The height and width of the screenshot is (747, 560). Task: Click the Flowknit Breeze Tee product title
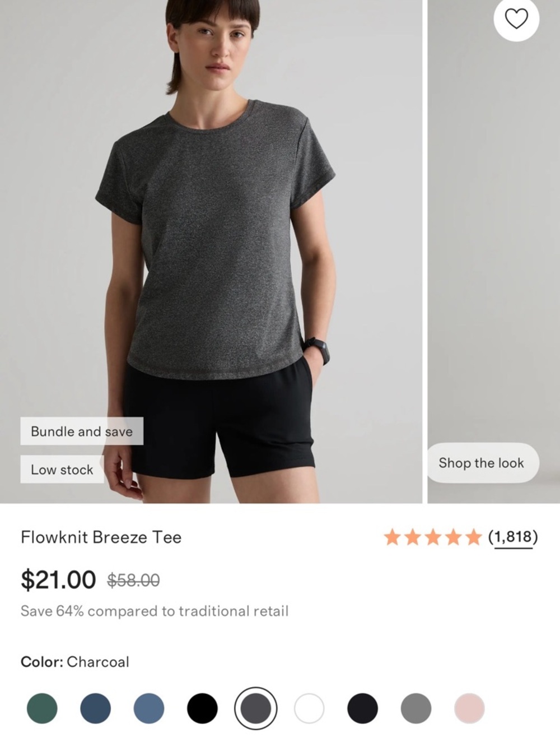101,537
